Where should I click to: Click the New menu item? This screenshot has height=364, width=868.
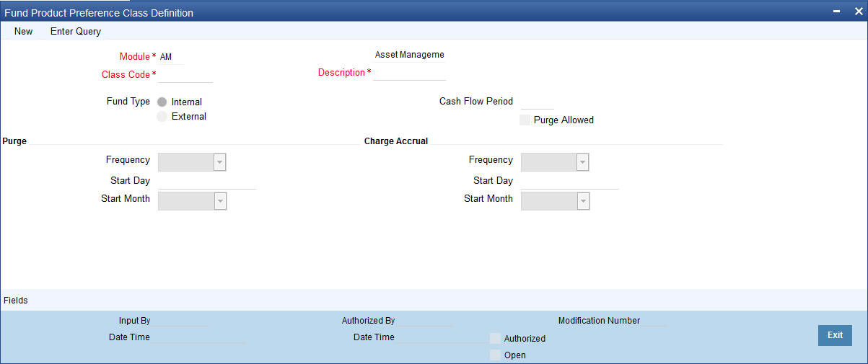[x=23, y=31]
